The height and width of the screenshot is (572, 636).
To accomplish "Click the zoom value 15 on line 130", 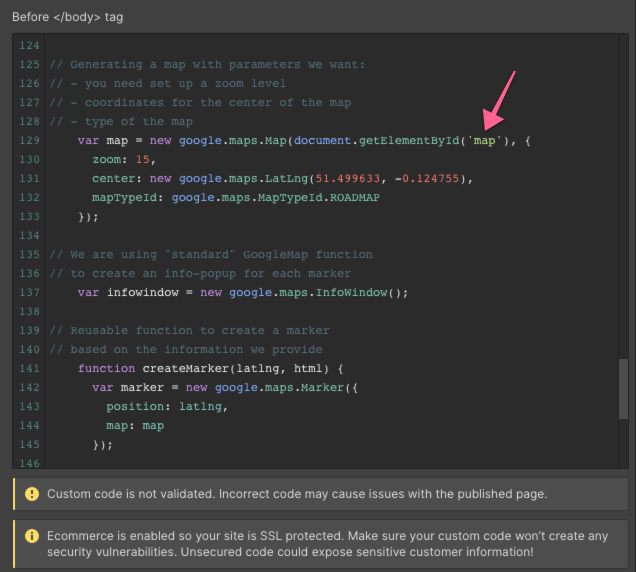I will point(143,159).
